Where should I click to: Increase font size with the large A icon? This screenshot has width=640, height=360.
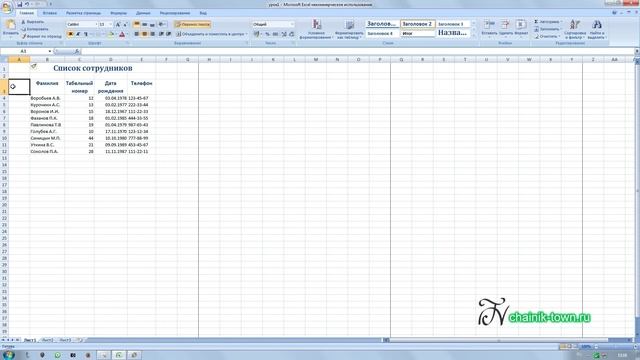[x=118, y=24]
